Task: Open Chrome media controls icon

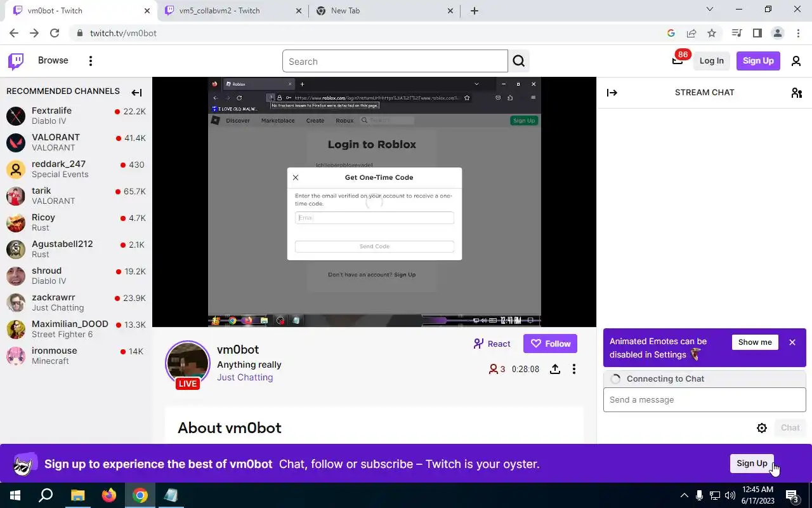Action: 737,33
